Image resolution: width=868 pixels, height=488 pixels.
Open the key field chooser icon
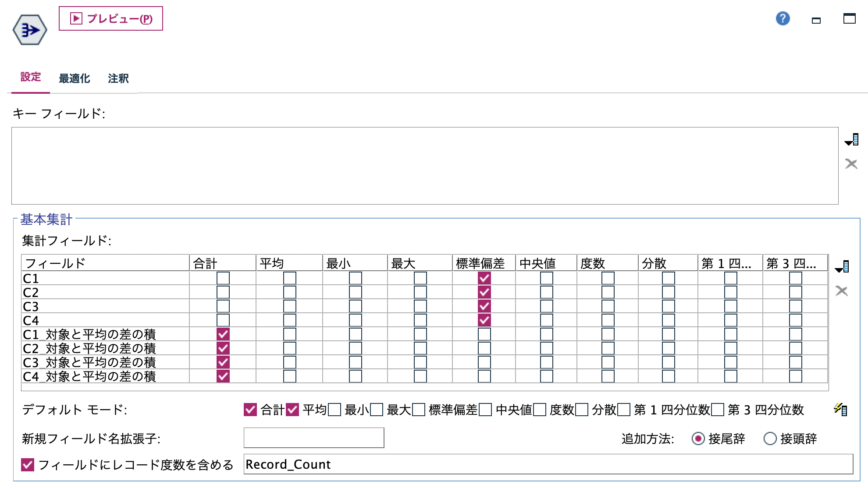click(x=852, y=140)
